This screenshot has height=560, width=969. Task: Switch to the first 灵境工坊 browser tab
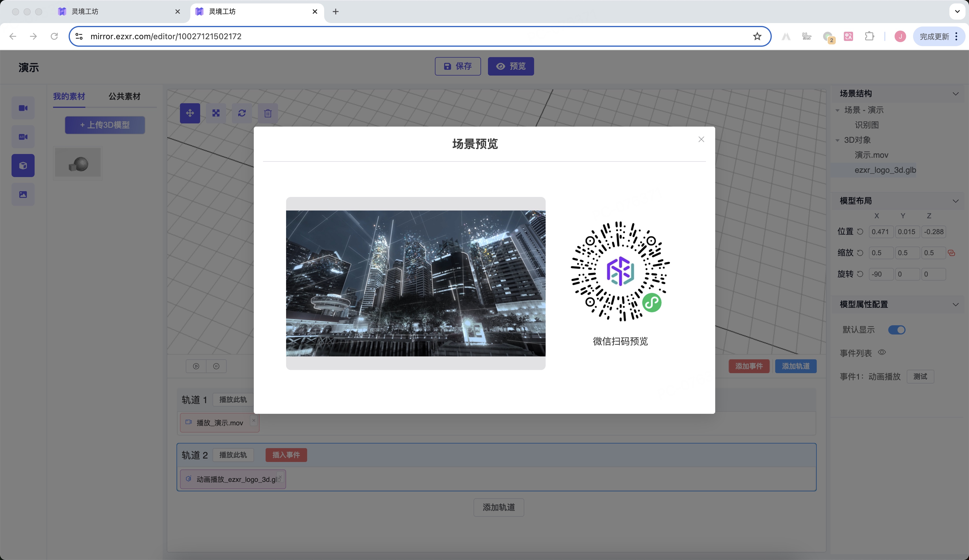pyautogui.click(x=119, y=12)
